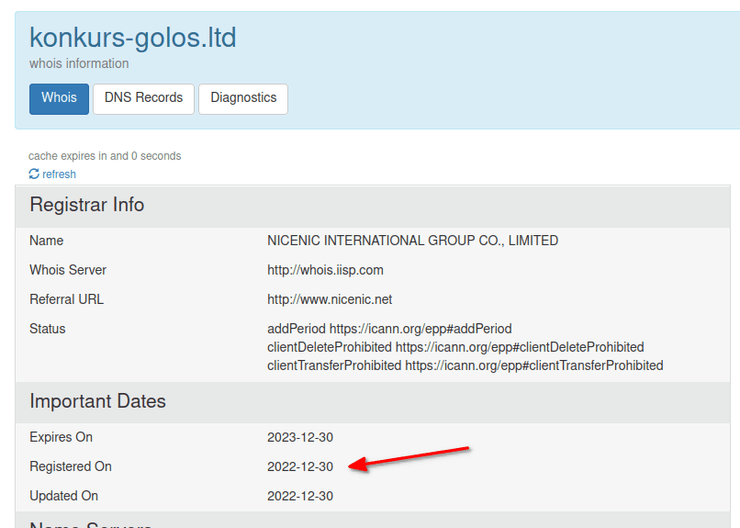Click the clientDeleteProhibited status line
Viewport: 740px width, 528px height.
tap(455, 347)
